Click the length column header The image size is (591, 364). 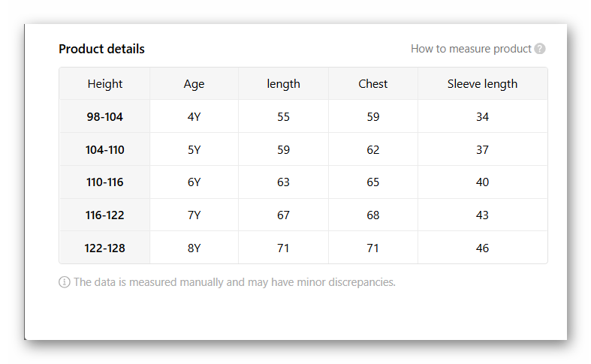(283, 84)
